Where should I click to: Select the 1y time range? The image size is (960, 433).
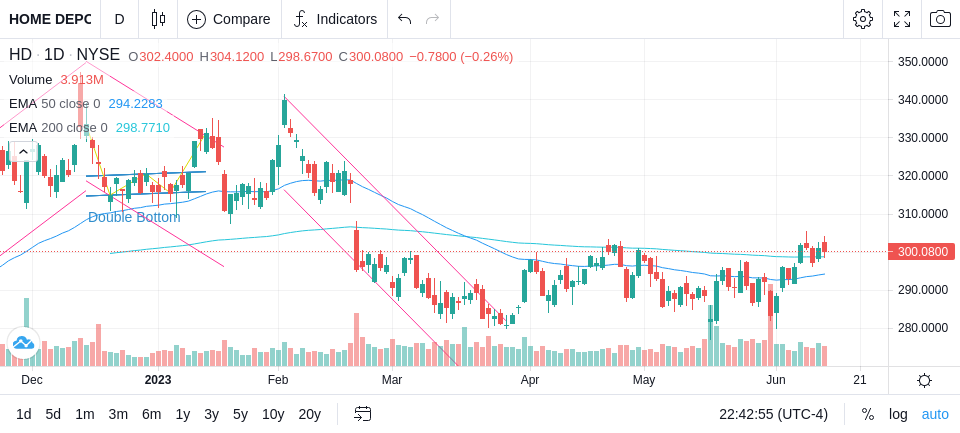[182, 415]
